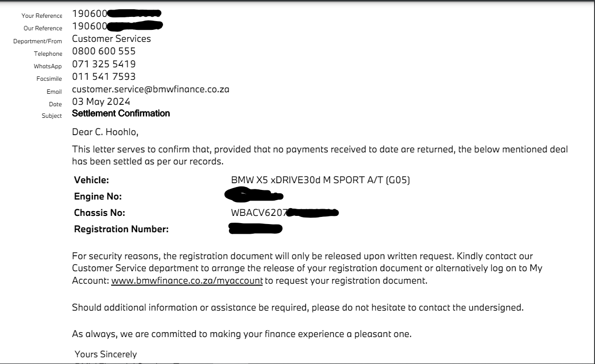Click the Customer Services department text
This screenshot has width=595, height=364.
point(112,38)
